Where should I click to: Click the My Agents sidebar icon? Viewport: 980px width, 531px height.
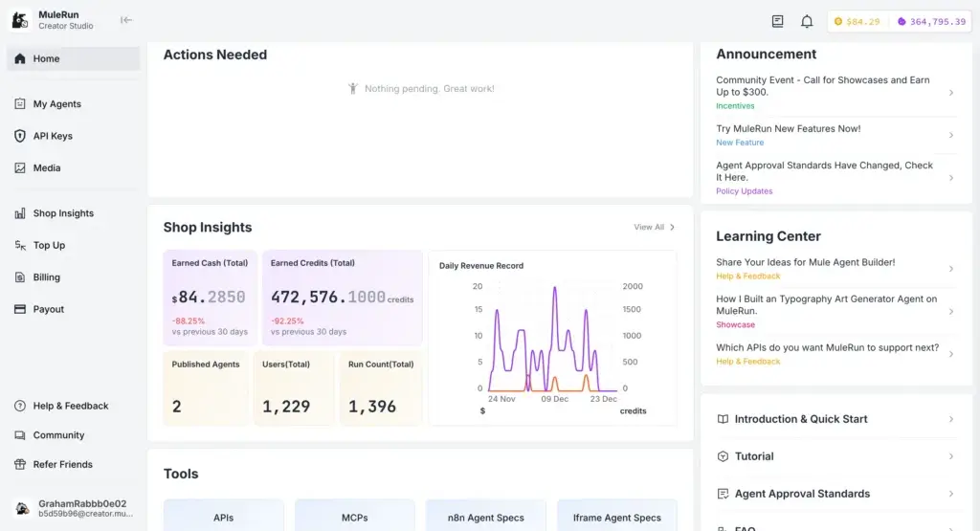click(20, 103)
